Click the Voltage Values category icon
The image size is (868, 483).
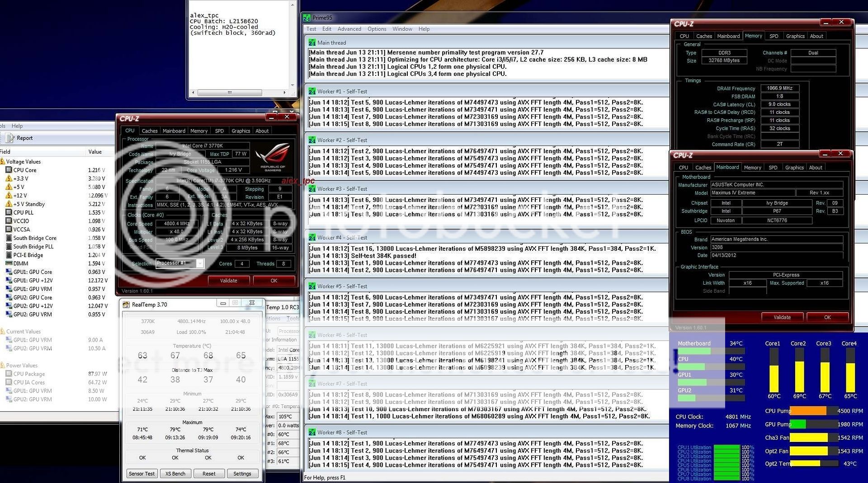[3, 161]
